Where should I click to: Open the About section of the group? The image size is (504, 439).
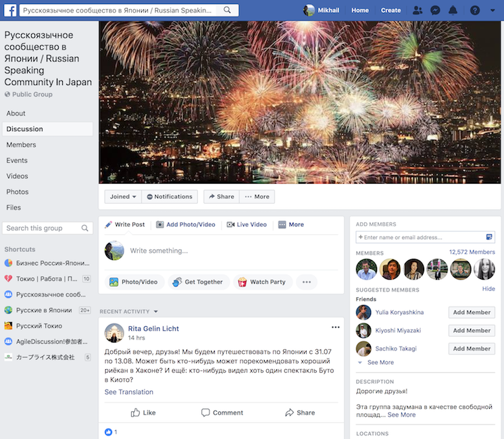pos(16,113)
